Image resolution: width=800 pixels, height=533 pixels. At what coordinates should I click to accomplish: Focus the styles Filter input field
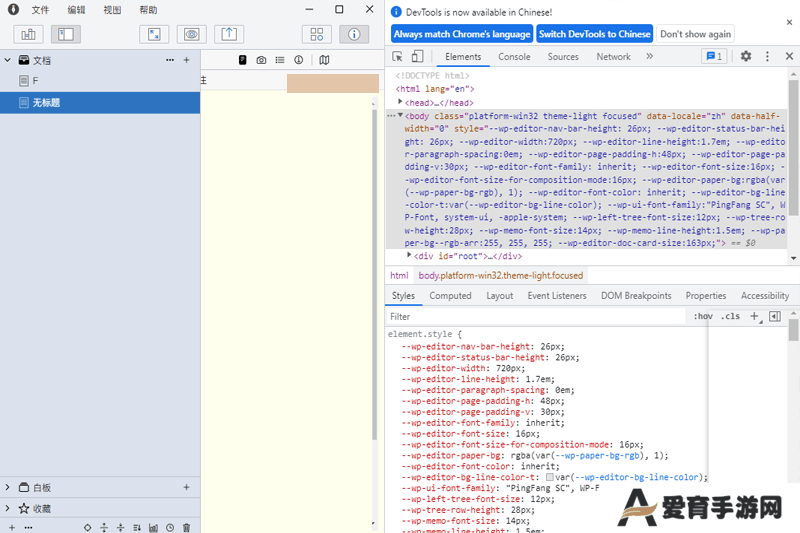click(536, 317)
